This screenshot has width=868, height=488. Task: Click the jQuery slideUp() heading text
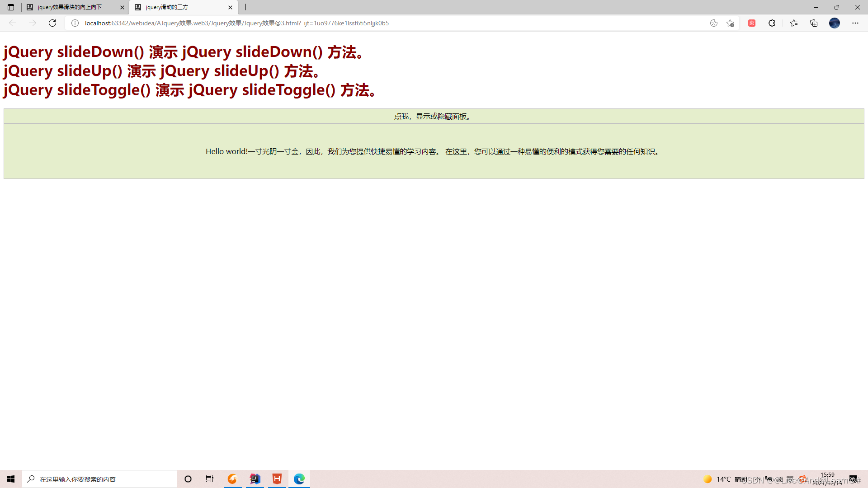pos(161,71)
